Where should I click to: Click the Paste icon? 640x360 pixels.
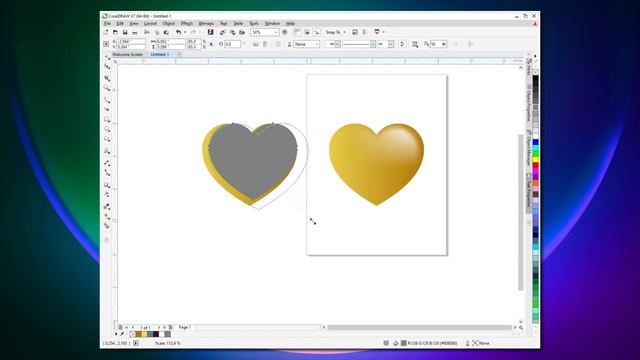[166, 32]
